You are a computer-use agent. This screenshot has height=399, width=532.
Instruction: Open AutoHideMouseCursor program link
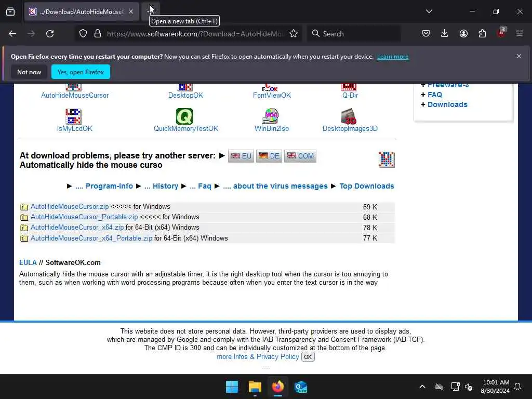tap(75, 96)
